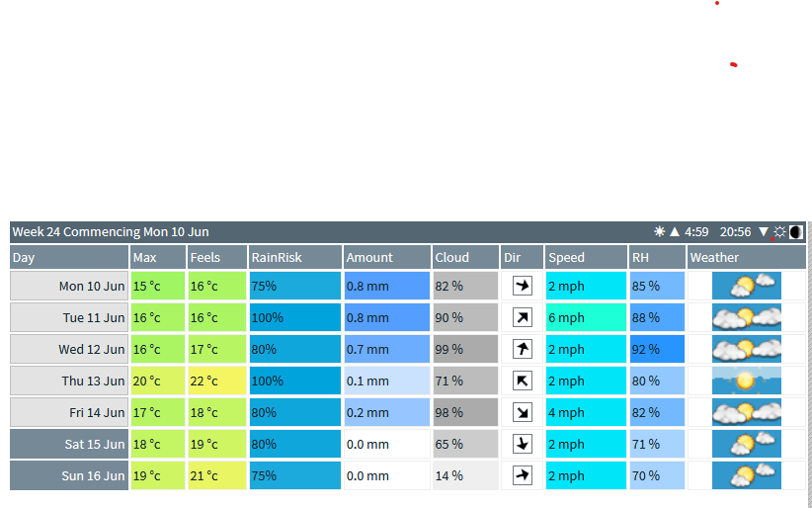The height and width of the screenshot is (508, 812).
Task: Click the moon phase icon in header
Action: (x=796, y=232)
